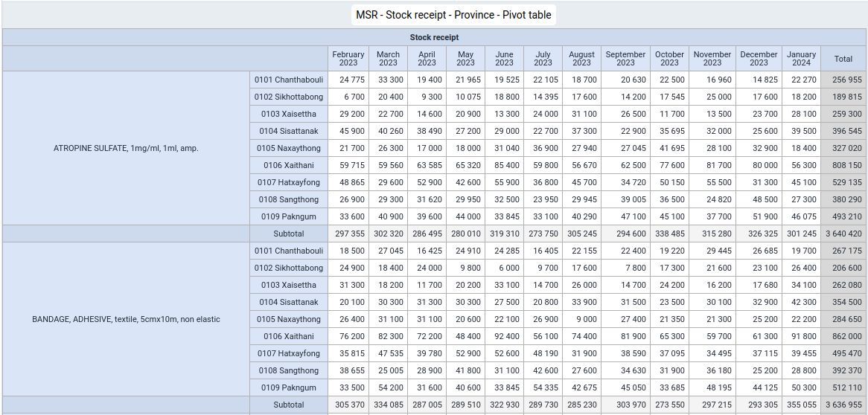Select the Stock receipt header cell
Image resolution: width=868 pixels, height=415 pixels.
point(434,38)
